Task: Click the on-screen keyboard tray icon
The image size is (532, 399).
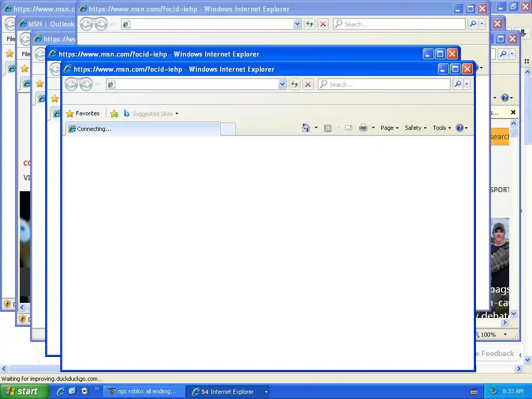Action: [474, 392]
